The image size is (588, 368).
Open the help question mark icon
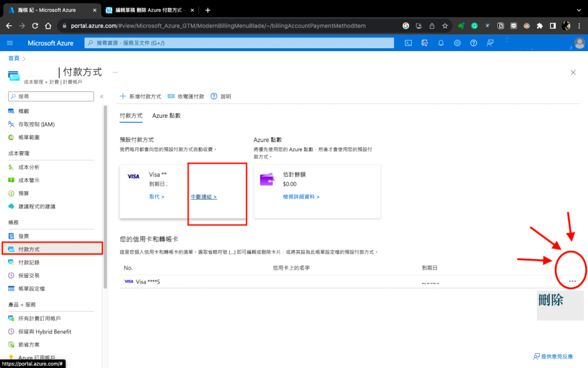pos(474,43)
